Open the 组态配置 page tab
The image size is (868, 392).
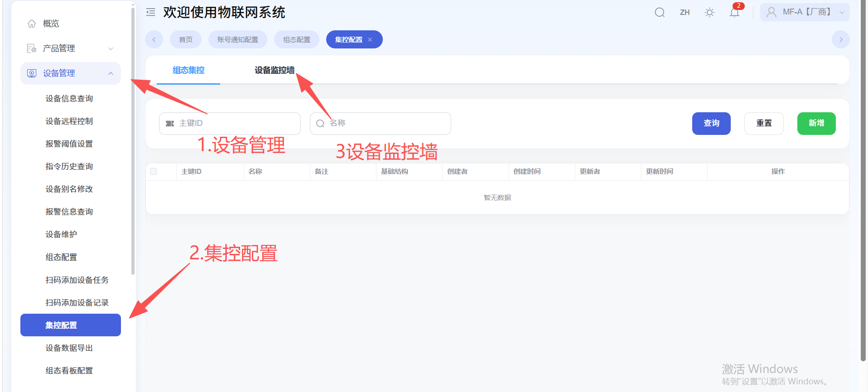pyautogui.click(x=297, y=39)
